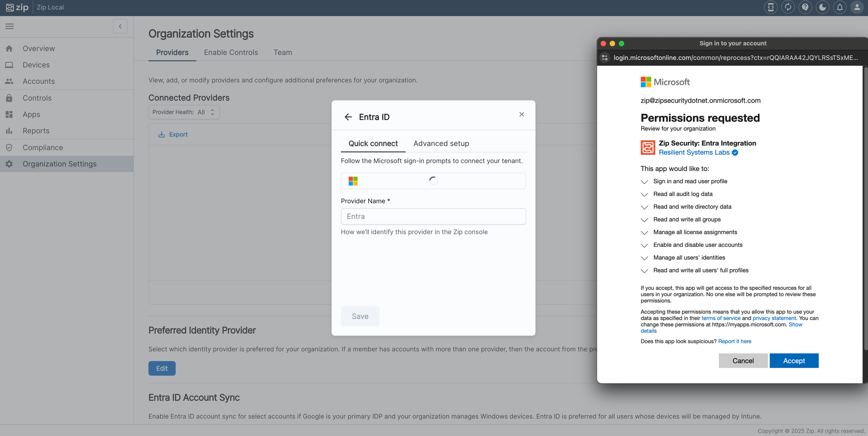The width and height of the screenshot is (868, 436).
Task: Click the hamburger menu icon
Action: pos(9,26)
